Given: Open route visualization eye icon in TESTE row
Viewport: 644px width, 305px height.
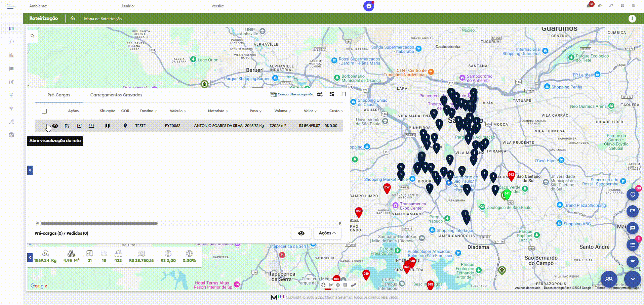Looking at the screenshot, I should [x=55, y=126].
